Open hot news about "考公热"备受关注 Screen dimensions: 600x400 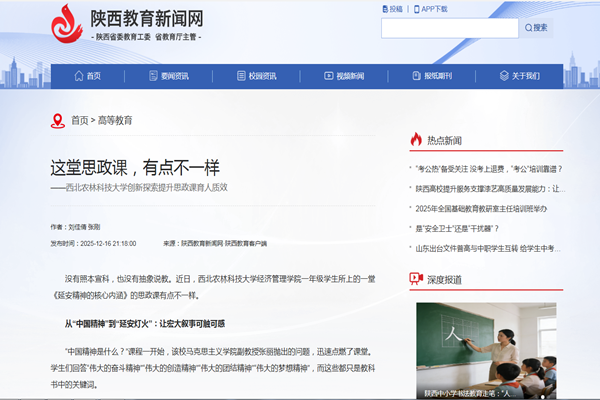click(489, 169)
